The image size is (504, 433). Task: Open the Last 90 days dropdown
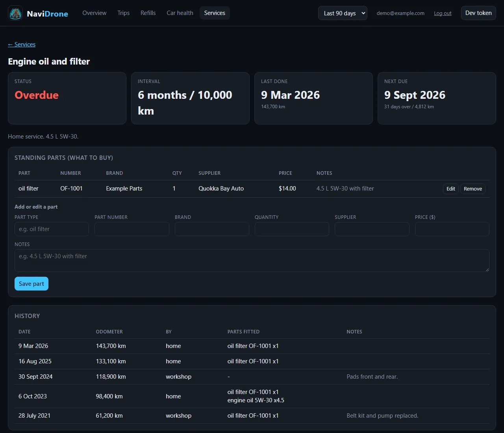(343, 13)
